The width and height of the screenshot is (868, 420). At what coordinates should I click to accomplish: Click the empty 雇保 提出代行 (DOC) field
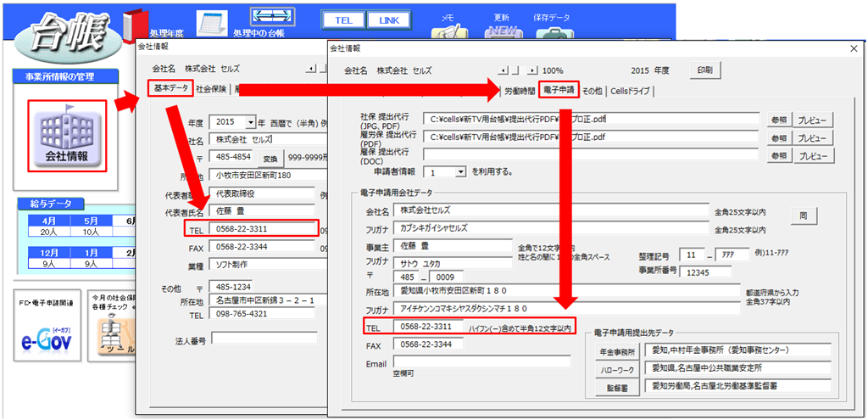[591, 154]
